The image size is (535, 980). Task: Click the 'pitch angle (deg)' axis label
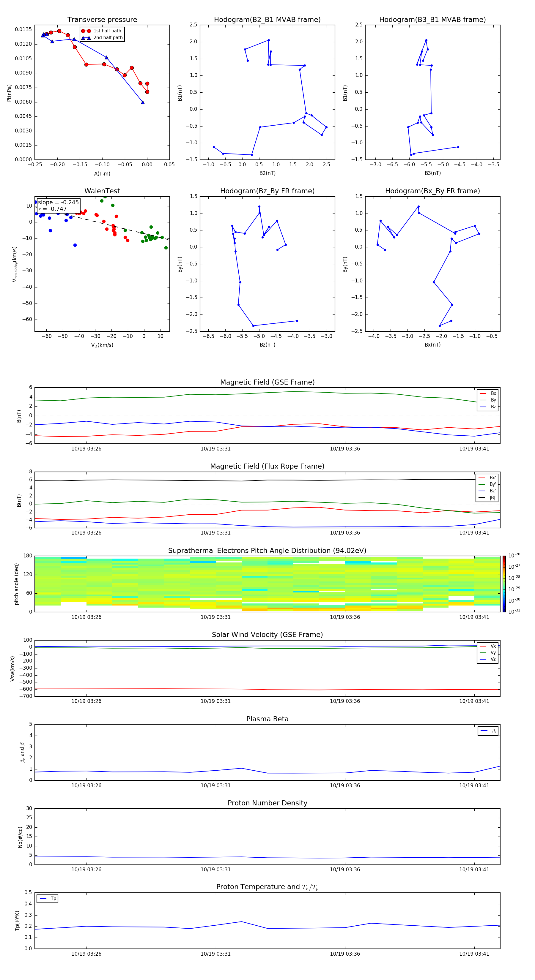pyautogui.click(x=16, y=584)
